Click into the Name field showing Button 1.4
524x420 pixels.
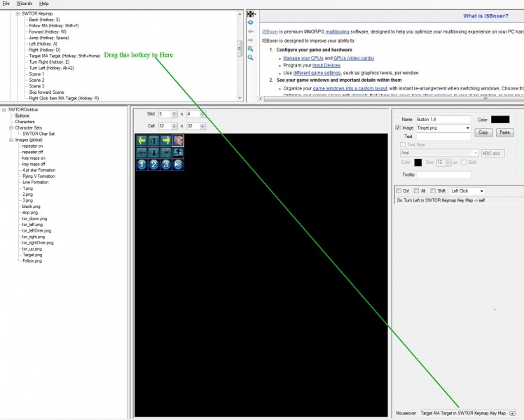(443, 120)
